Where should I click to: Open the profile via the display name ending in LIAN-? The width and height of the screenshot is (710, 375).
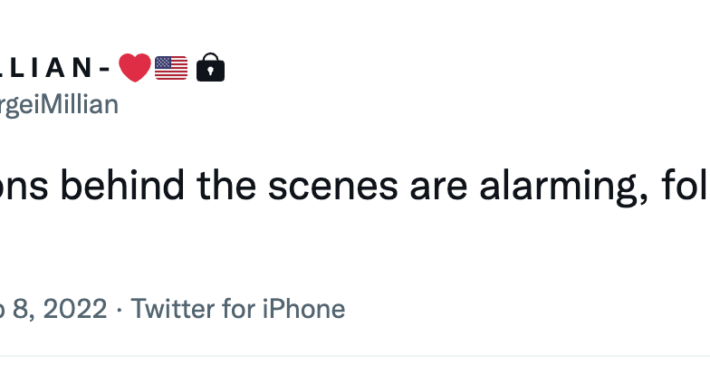coord(54,68)
